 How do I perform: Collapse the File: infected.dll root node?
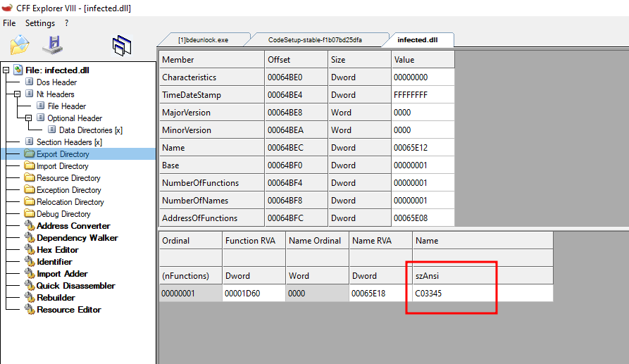6,70
